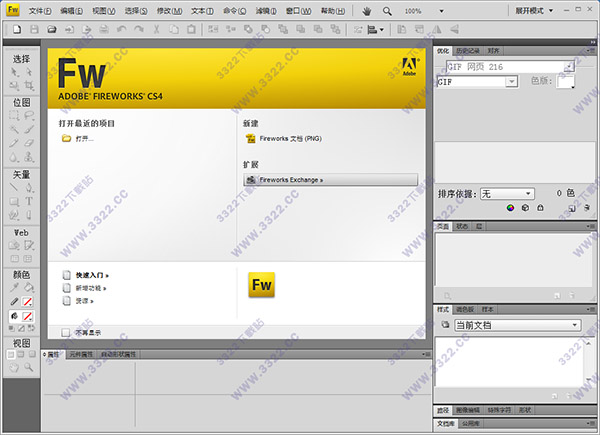Click the Cut scissors icon

156,29
